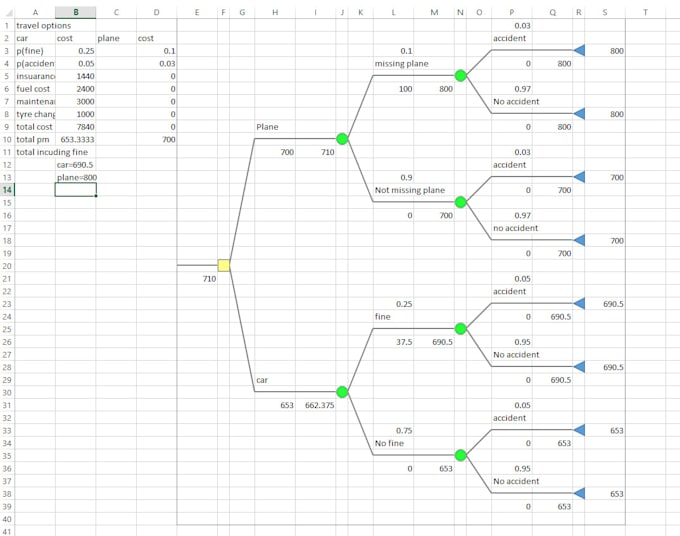Select blue end-node triangle in row 18
The width and height of the screenshot is (680, 536).
pos(579,240)
